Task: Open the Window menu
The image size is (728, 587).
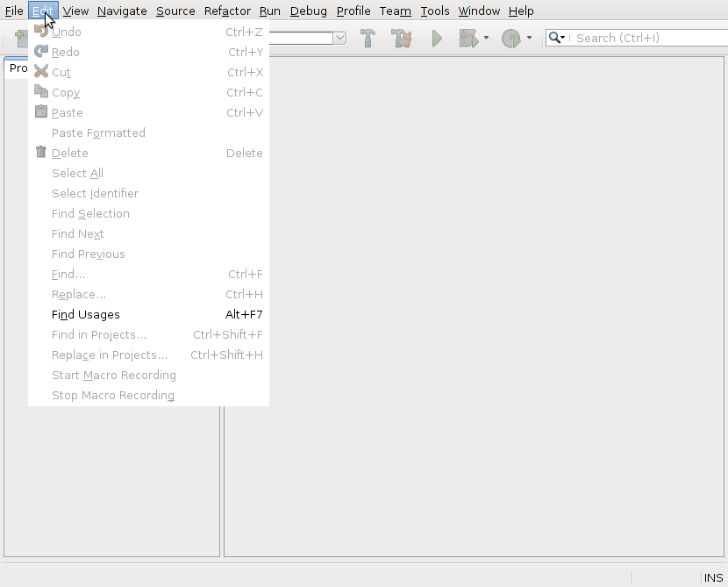Action: coord(479,11)
